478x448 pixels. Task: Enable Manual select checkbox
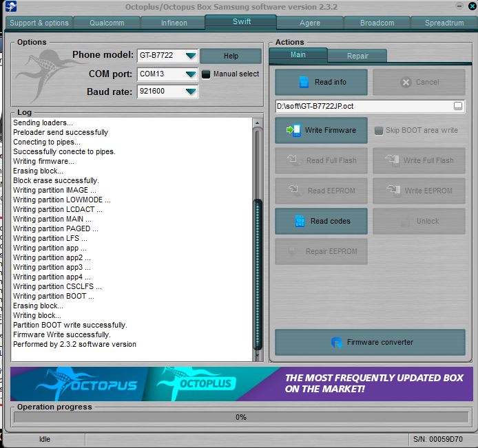(x=206, y=74)
